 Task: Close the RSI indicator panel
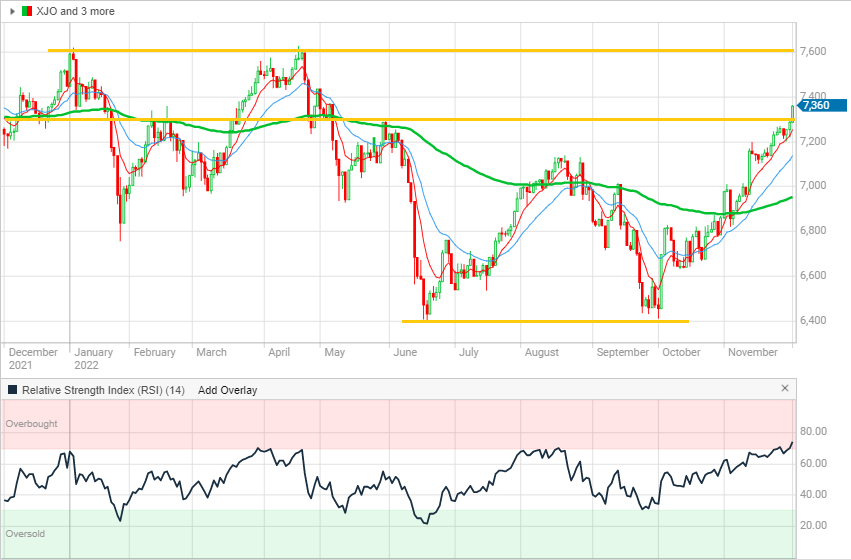(785, 389)
